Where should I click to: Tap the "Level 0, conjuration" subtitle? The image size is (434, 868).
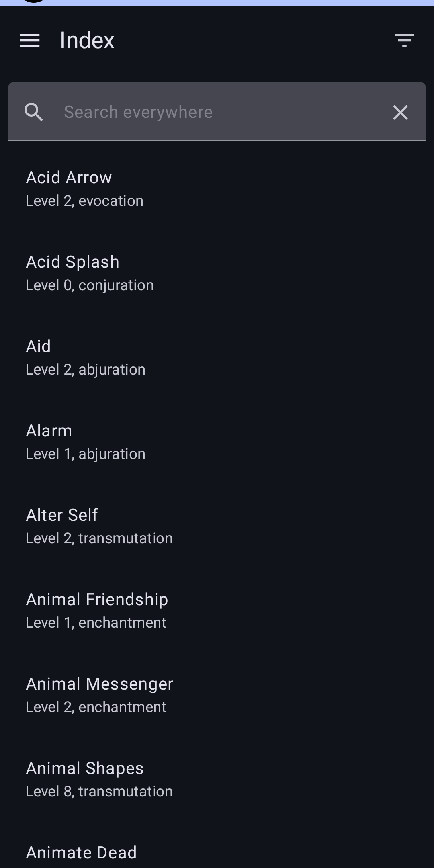pyautogui.click(x=90, y=285)
